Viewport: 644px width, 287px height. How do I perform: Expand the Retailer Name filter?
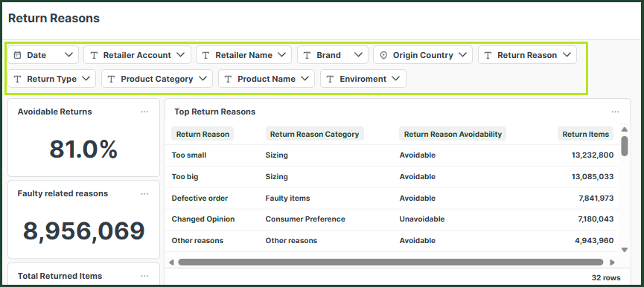pos(243,55)
